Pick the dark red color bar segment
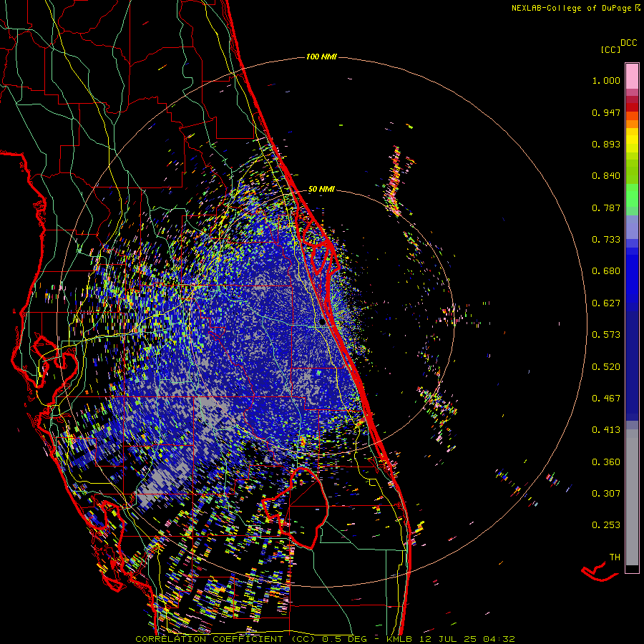Viewport: 644px width, 644px height. point(632,107)
